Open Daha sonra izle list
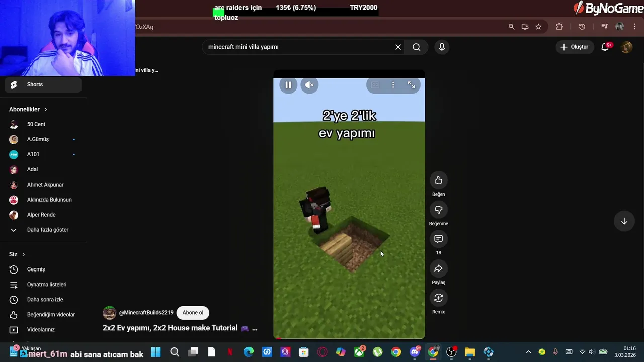 coord(43,300)
